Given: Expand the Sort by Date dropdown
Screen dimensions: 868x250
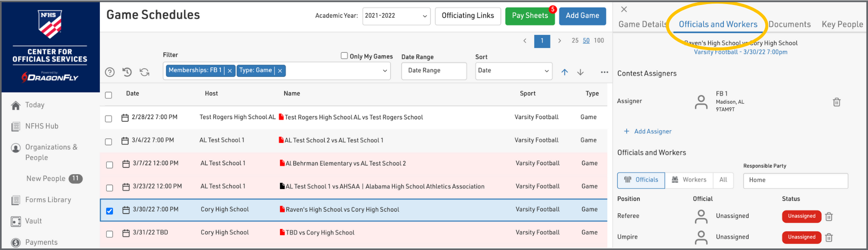Looking at the screenshot, I should 513,71.
